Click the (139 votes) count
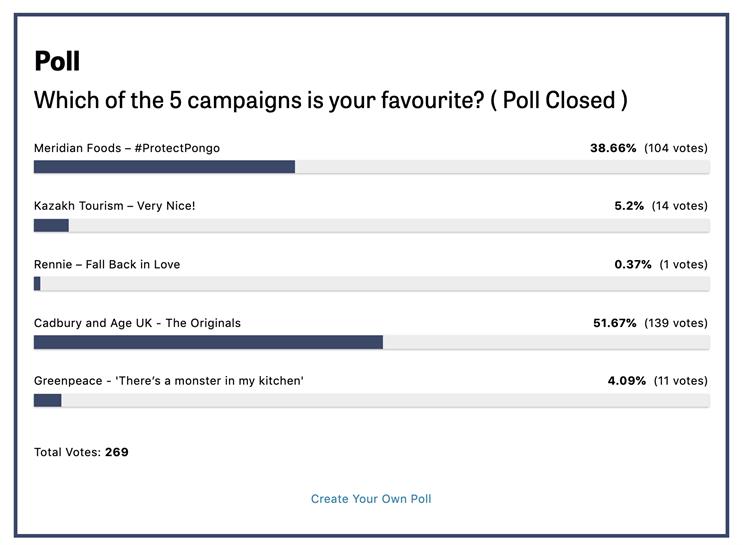The width and height of the screenshot is (743, 545). (x=676, y=323)
